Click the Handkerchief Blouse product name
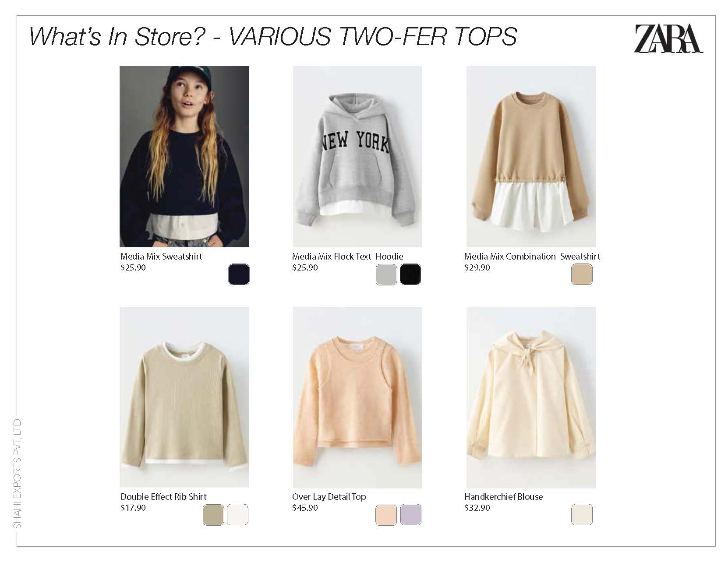The height and width of the screenshot is (562, 728). pyautogui.click(x=503, y=497)
